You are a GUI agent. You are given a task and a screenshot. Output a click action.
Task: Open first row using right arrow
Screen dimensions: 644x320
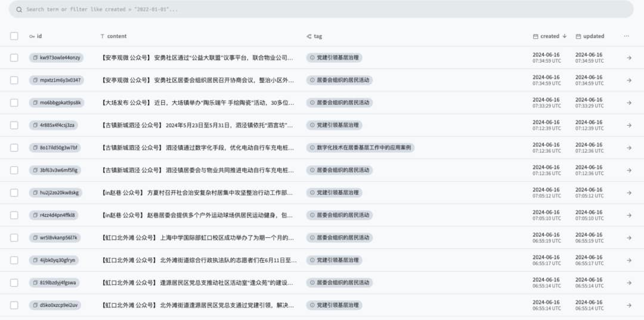tap(628, 58)
